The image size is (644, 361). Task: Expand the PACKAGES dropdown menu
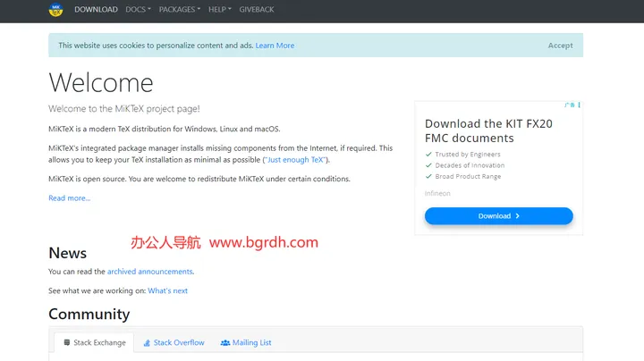coord(180,10)
